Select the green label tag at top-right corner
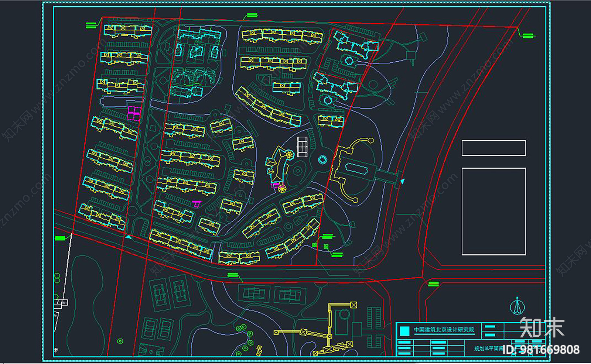This screenshot has height=364, width=591. coord(528,35)
